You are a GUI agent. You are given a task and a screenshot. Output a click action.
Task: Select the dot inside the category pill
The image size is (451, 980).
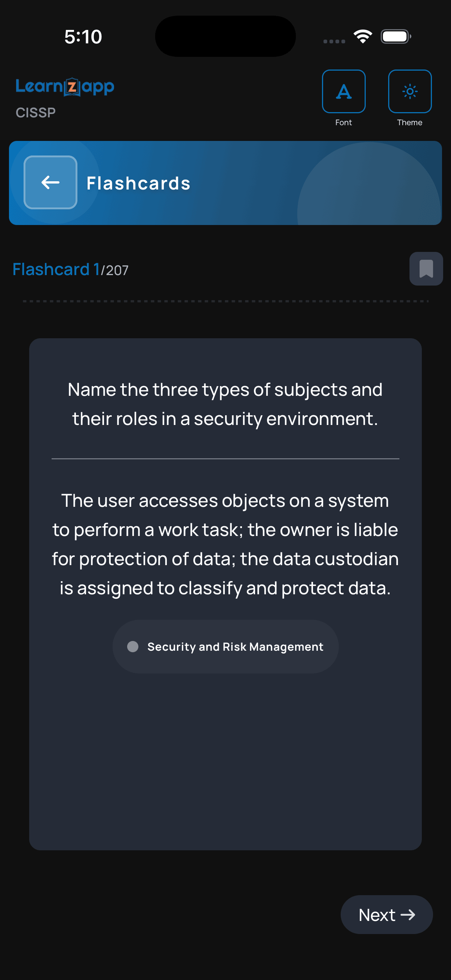point(133,647)
